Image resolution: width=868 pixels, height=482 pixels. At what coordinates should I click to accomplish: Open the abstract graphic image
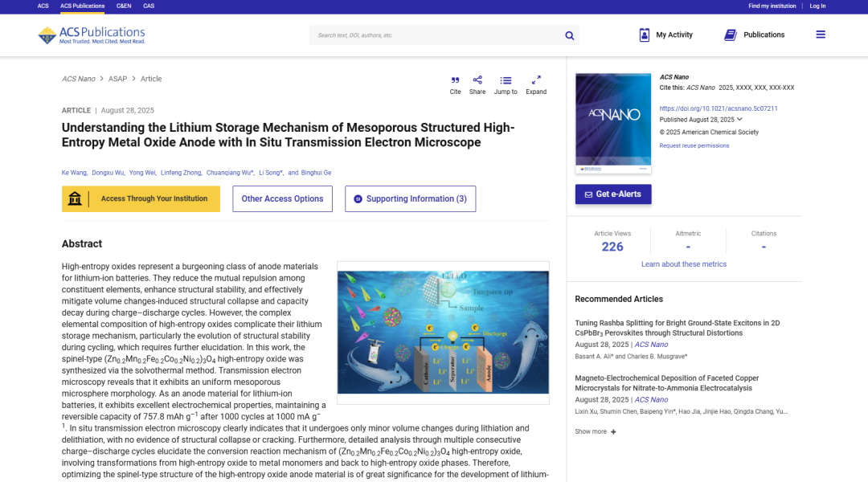click(443, 332)
